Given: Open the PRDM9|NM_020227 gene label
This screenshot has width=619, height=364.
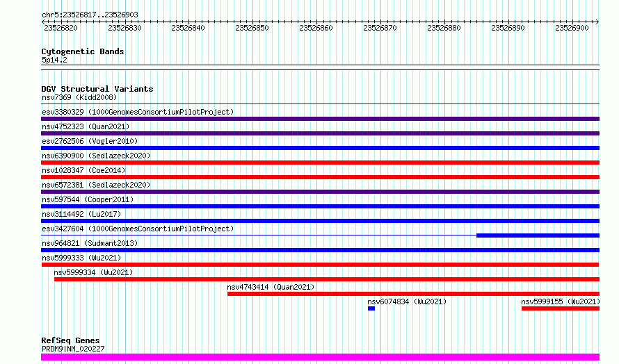Looking at the screenshot, I should 73,349.
